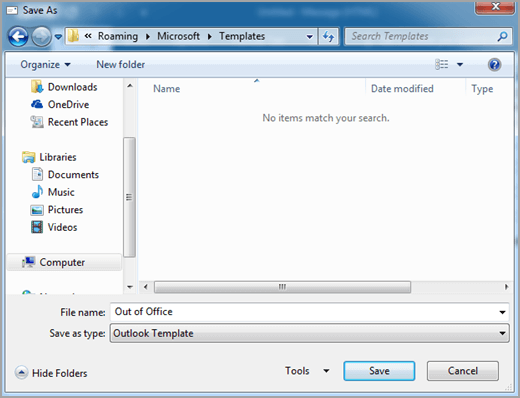This screenshot has width=520, height=398.
Task: Click navigation pane scroll down arrow
Action: 130,287
